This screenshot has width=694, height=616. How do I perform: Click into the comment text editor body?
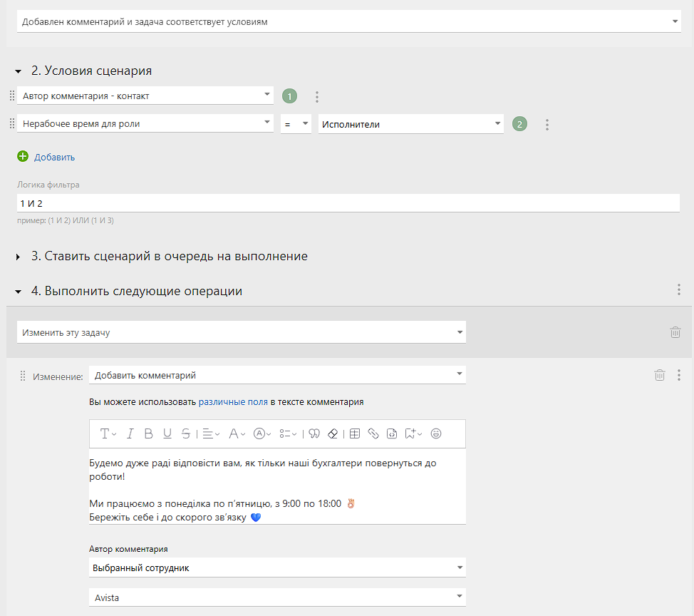pos(277,486)
